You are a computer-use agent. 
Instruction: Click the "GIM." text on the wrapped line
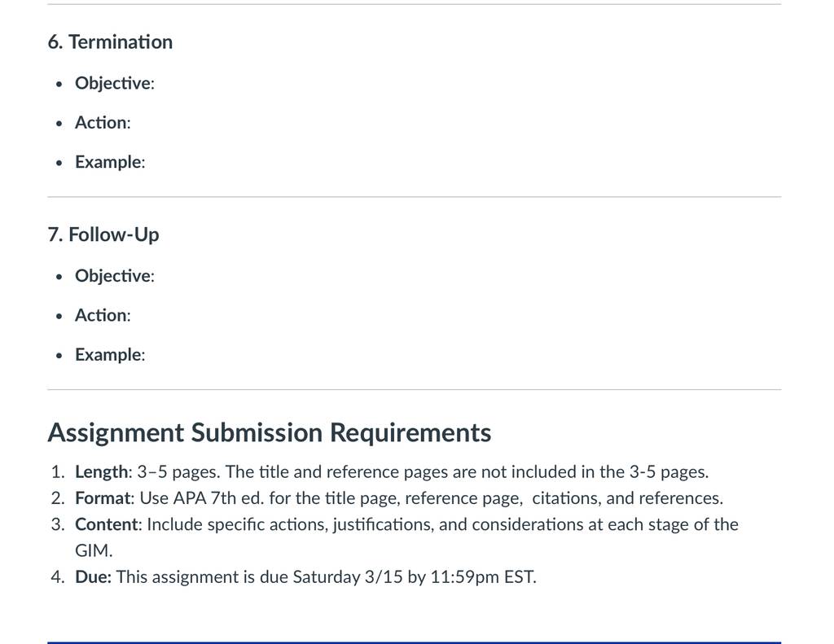[94, 550]
